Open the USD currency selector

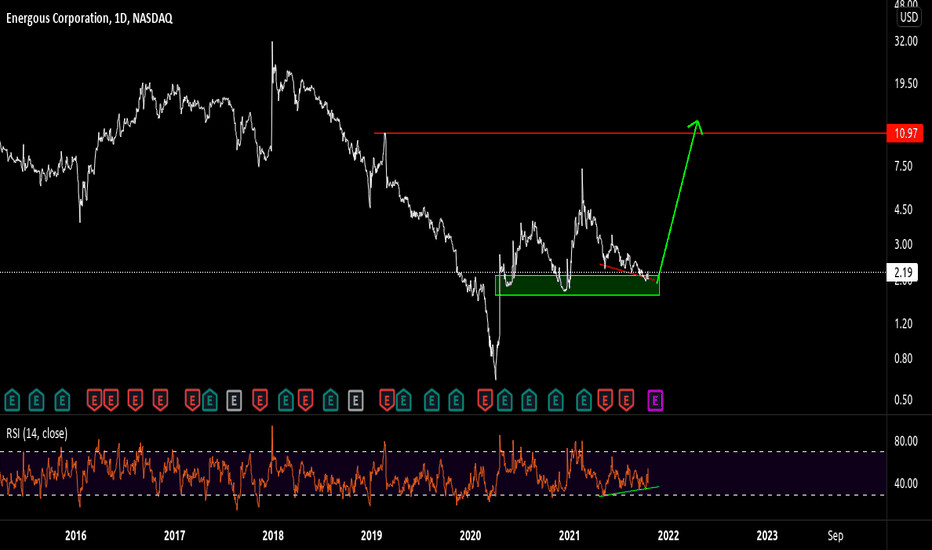[x=907, y=17]
